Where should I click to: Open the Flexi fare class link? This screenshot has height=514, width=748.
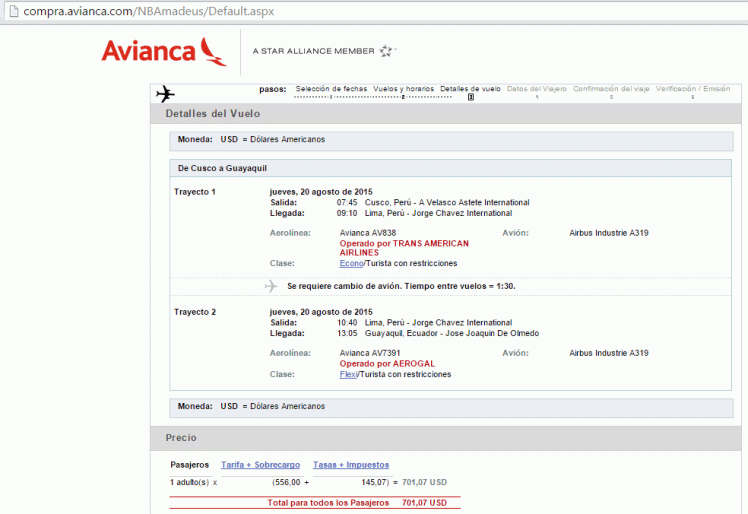tap(349, 374)
